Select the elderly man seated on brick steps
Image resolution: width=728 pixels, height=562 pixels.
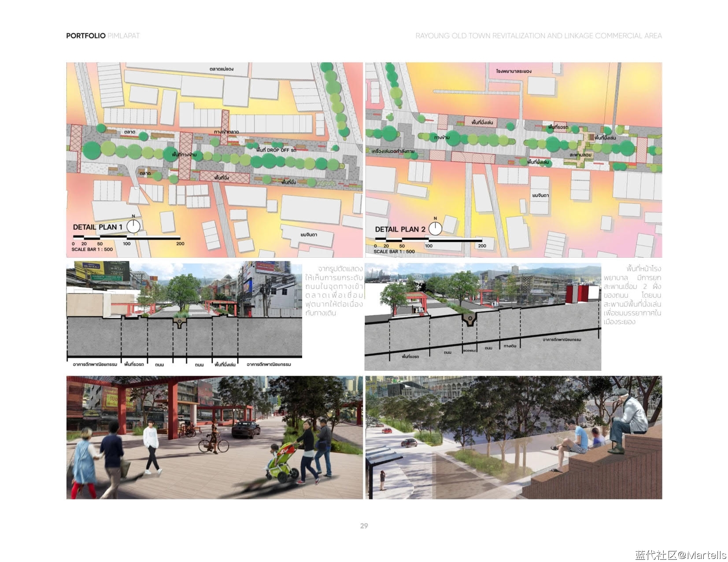pyautogui.click(x=628, y=419)
